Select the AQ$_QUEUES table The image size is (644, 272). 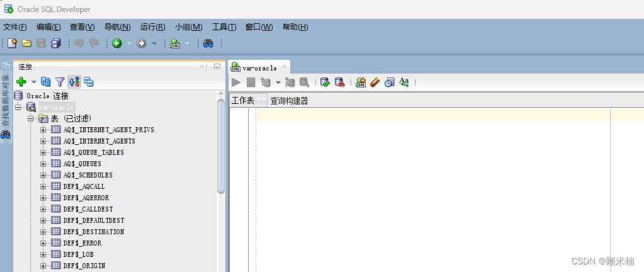click(82, 164)
